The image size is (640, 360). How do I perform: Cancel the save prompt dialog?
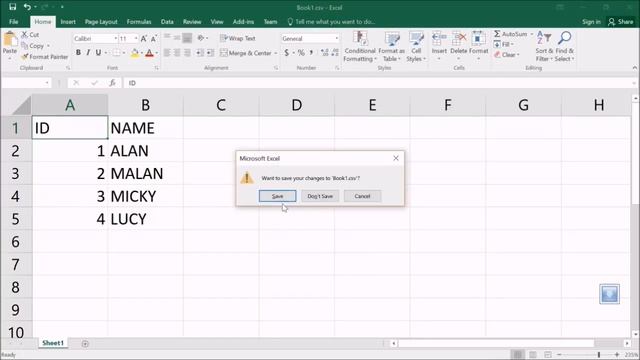(x=362, y=196)
